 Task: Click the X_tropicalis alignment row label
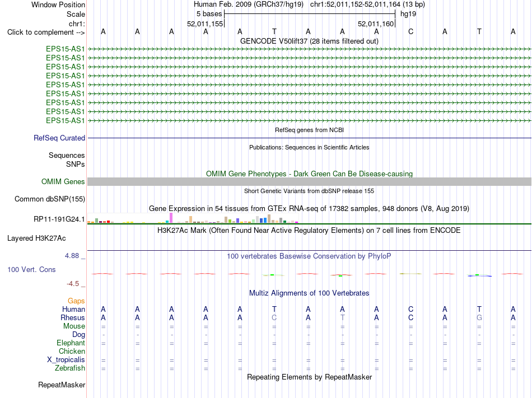[x=66, y=360]
